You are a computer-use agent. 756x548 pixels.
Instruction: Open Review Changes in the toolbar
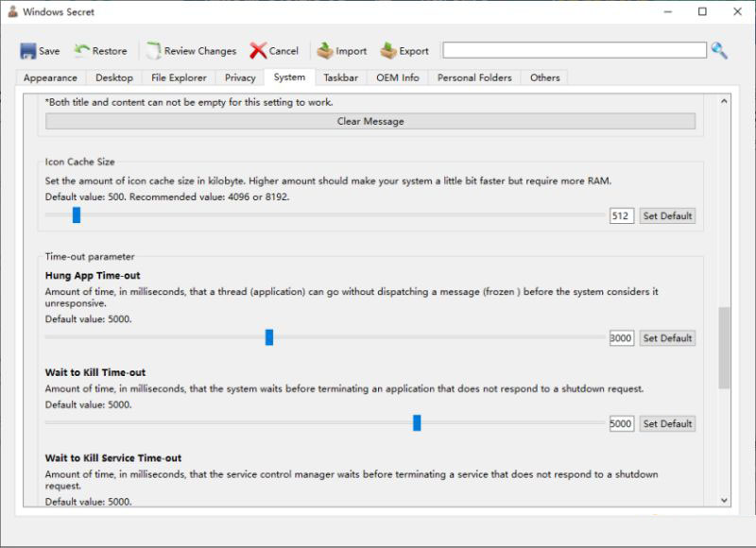192,51
